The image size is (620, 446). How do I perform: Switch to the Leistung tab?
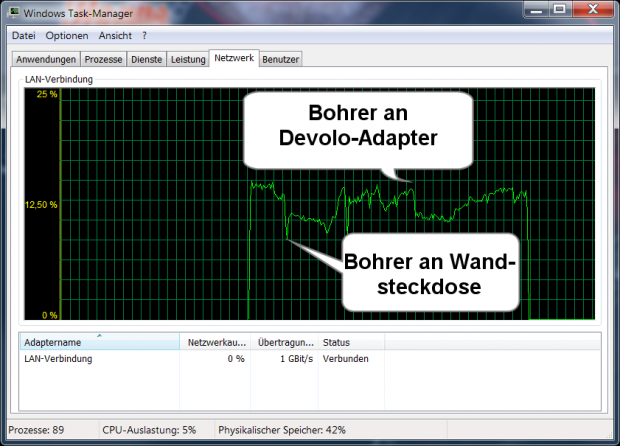pos(188,59)
